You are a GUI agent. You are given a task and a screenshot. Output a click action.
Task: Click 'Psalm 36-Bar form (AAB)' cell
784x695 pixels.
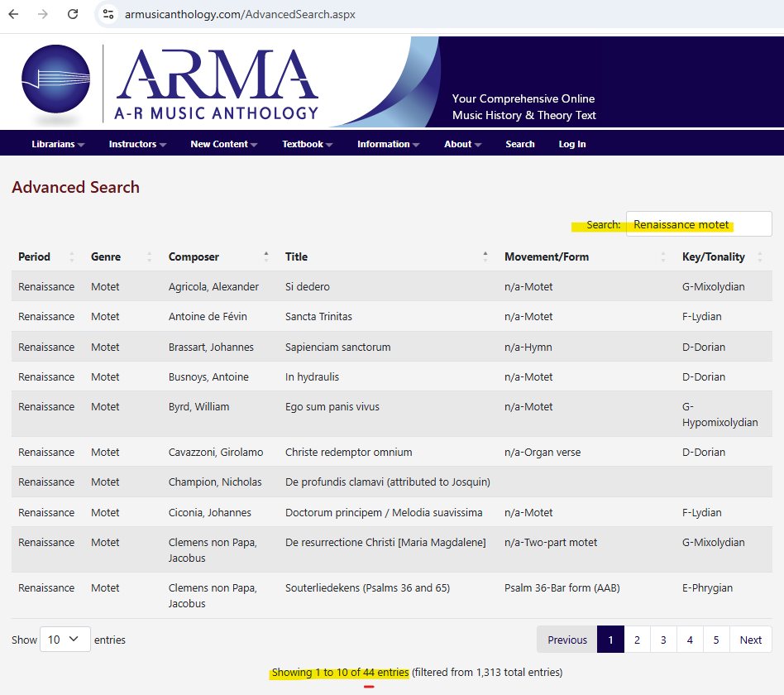562,588
